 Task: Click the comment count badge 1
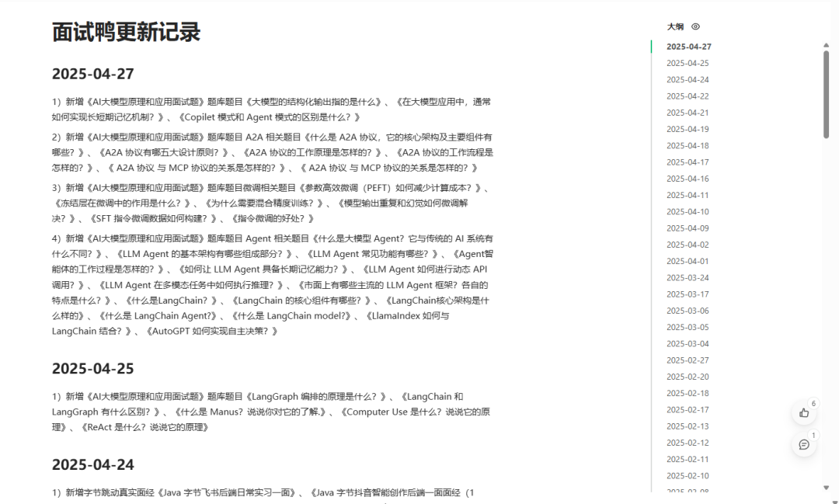click(x=813, y=436)
